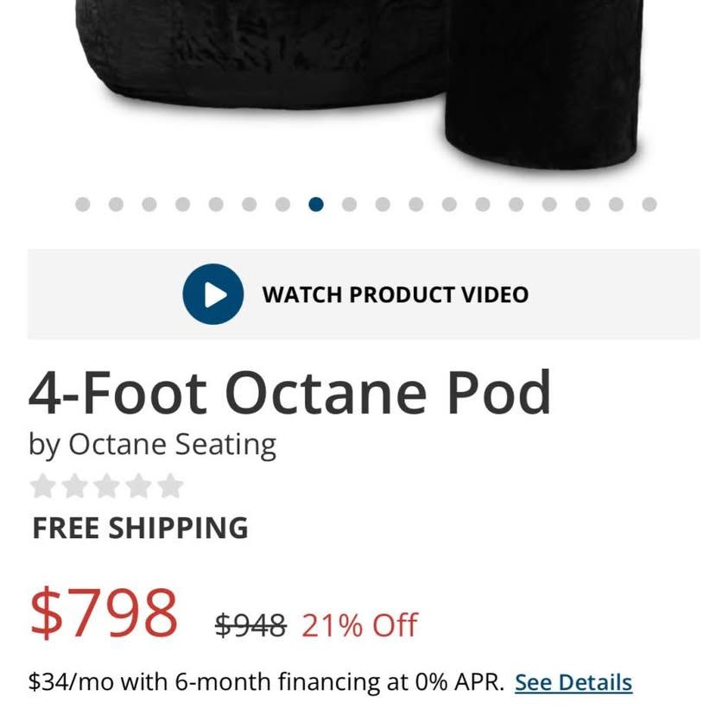Viewport: 728px width, 728px height.
Task: Select the second image carousel dot
Action: click(x=116, y=205)
